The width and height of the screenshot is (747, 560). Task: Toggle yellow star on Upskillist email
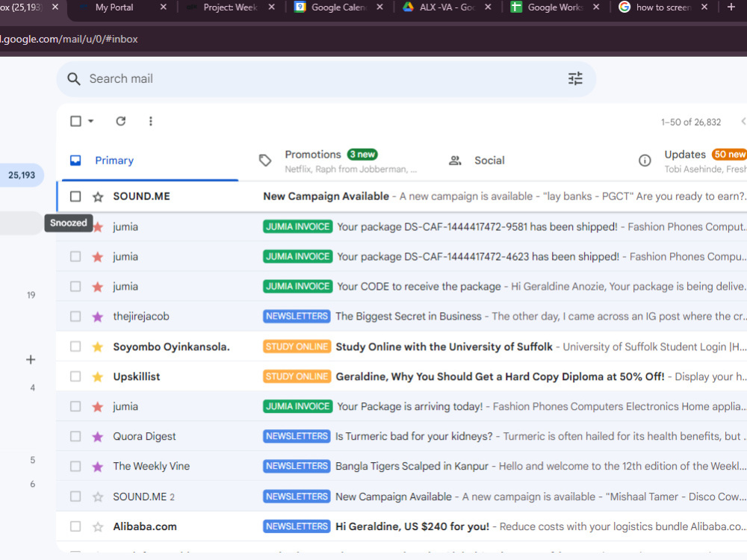(98, 376)
